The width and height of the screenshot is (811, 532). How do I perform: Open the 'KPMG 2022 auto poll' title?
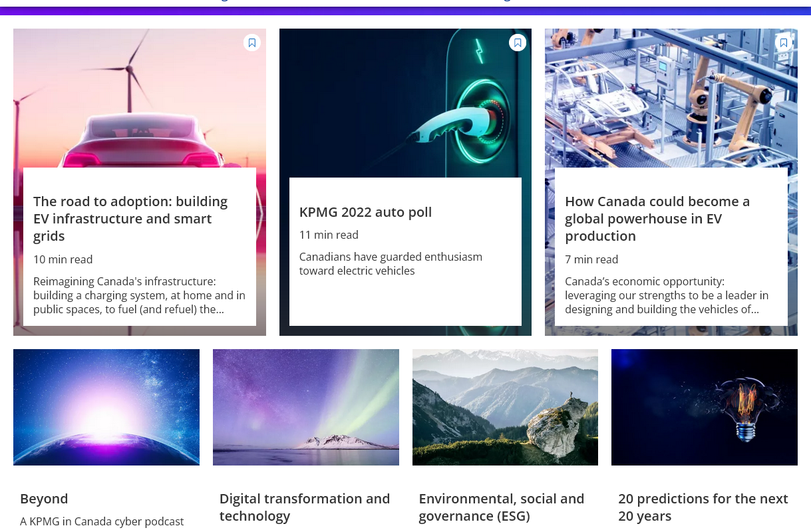pyautogui.click(x=365, y=212)
